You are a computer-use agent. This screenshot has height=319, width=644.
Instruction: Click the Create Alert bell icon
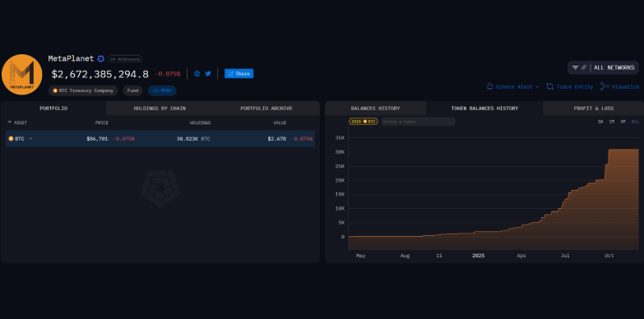[489, 86]
